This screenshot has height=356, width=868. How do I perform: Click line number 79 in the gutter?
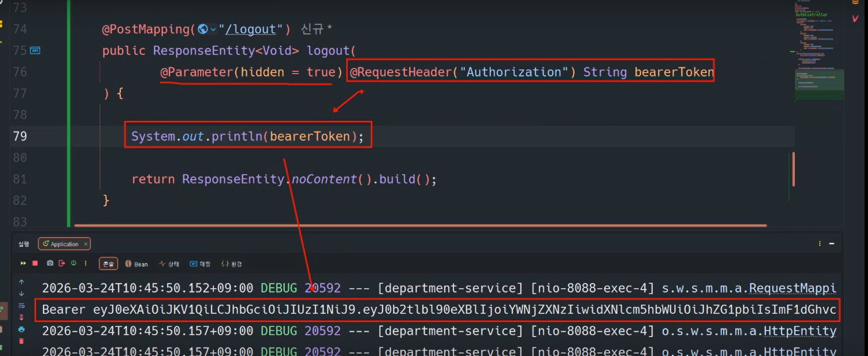tap(20, 136)
